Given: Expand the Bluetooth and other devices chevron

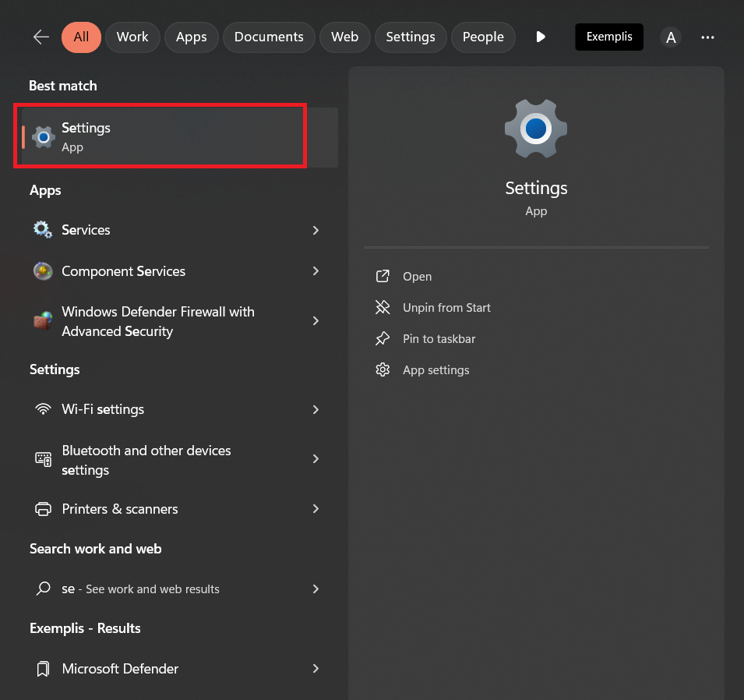Looking at the screenshot, I should [x=316, y=459].
